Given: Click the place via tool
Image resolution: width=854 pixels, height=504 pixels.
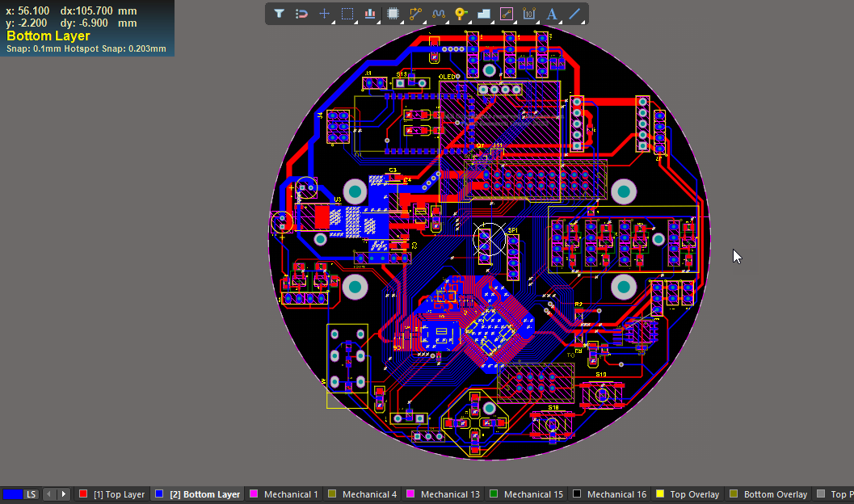Looking at the screenshot, I should tap(461, 14).
